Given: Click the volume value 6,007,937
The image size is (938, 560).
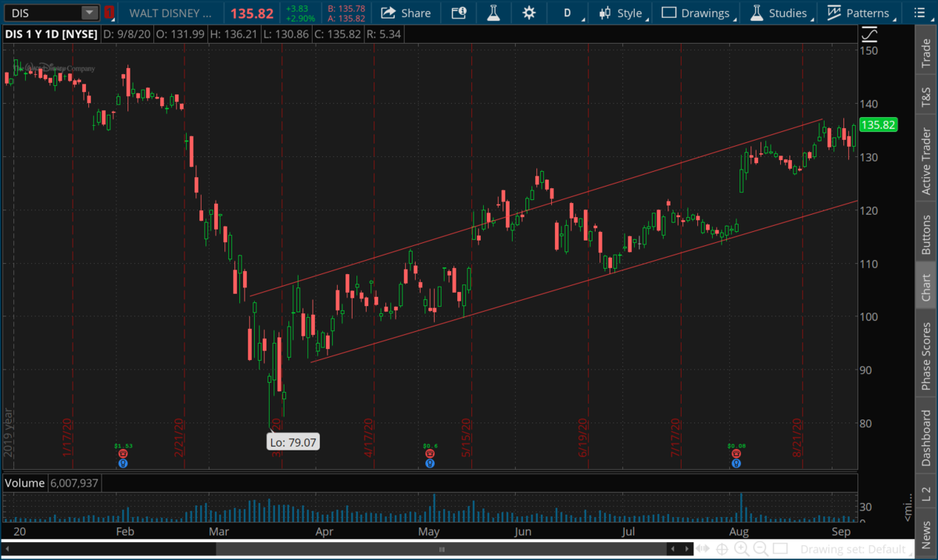Looking at the screenshot, I should click(73, 483).
